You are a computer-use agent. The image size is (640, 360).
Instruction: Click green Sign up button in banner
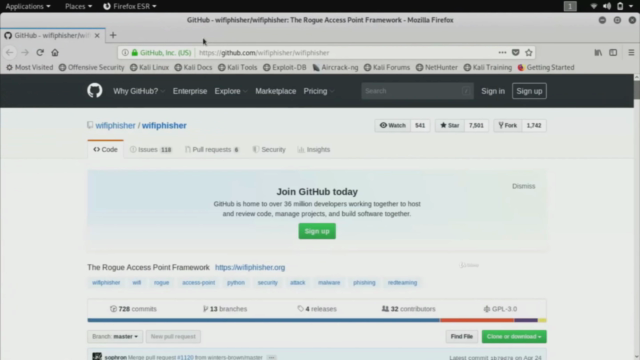(x=317, y=231)
